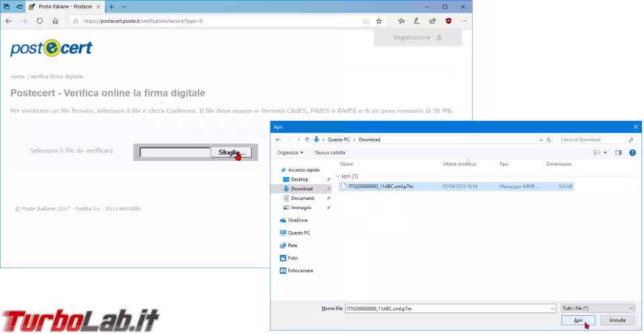Click the postecert logo
This screenshot has width=644, height=334.
click(52, 48)
